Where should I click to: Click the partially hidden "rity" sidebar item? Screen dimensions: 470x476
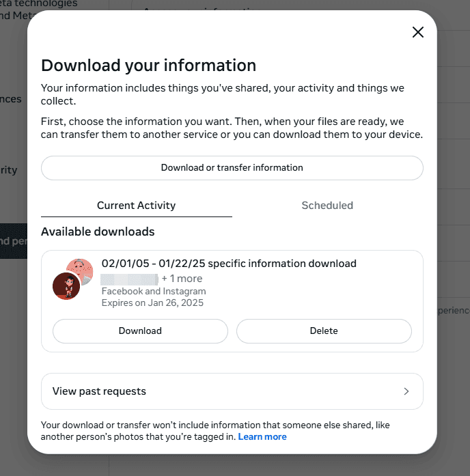[10, 170]
